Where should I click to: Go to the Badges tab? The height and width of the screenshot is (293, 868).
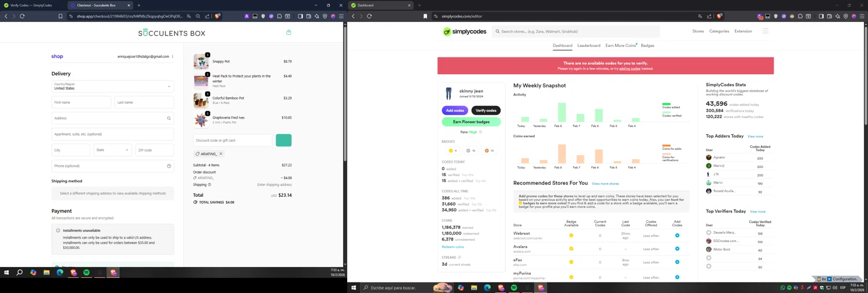648,46
